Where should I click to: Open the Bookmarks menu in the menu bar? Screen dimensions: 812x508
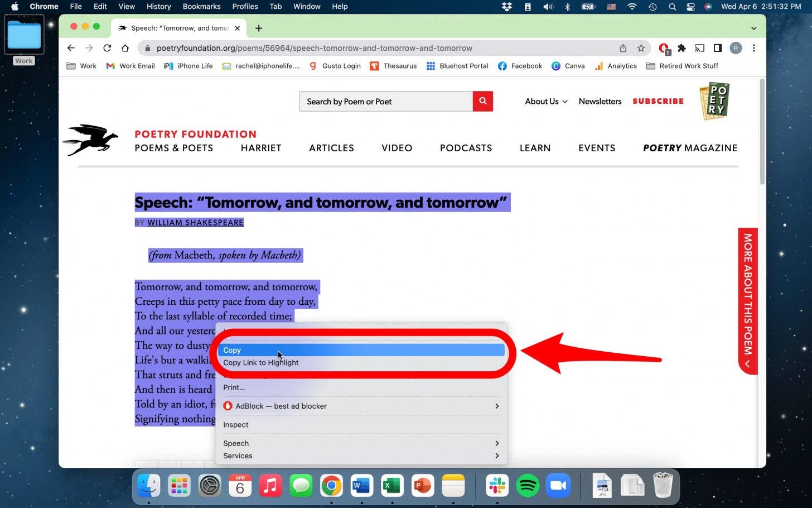click(x=201, y=7)
